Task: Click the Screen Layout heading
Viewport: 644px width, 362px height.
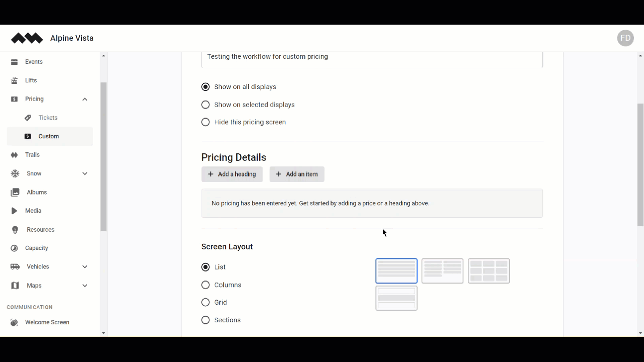Action: pos(227,246)
